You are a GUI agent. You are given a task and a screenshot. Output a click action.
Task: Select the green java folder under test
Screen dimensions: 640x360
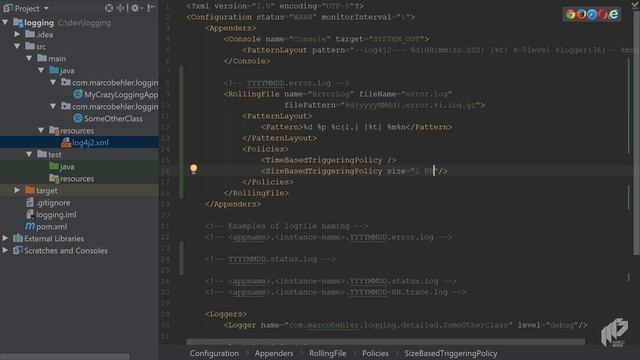pos(67,167)
